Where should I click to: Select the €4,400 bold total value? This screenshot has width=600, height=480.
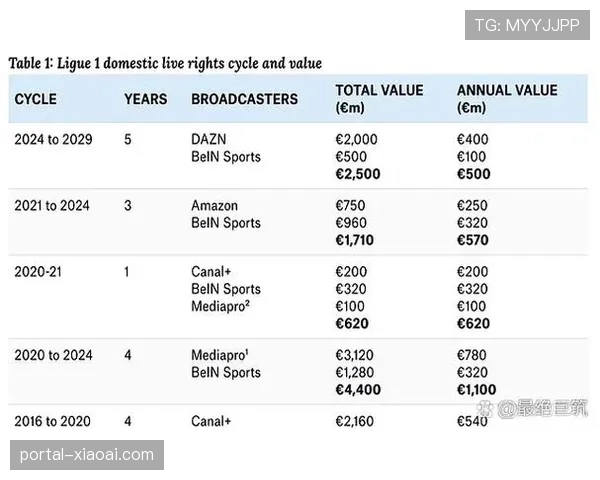click(x=358, y=388)
